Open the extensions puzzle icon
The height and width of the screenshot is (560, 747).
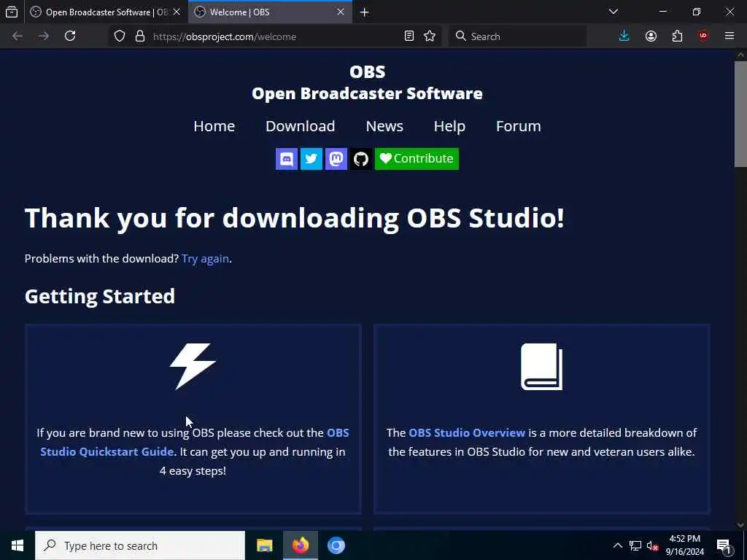[677, 36]
